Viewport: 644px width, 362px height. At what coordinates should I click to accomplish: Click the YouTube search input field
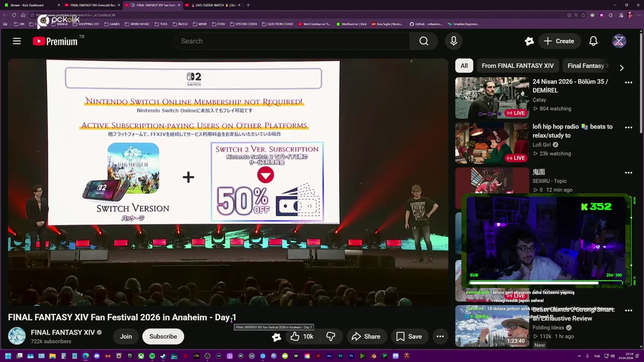tap(292, 41)
